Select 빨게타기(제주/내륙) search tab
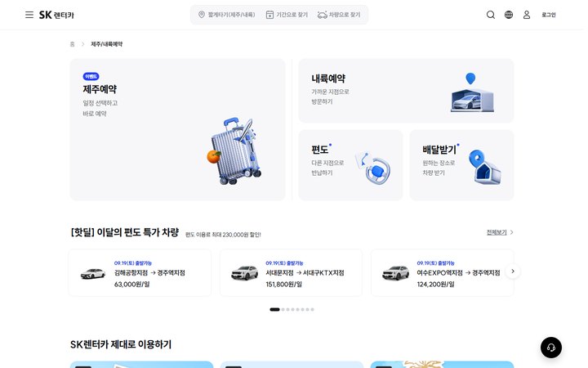Image resolution: width=588 pixels, height=368 pixels. 227,15
